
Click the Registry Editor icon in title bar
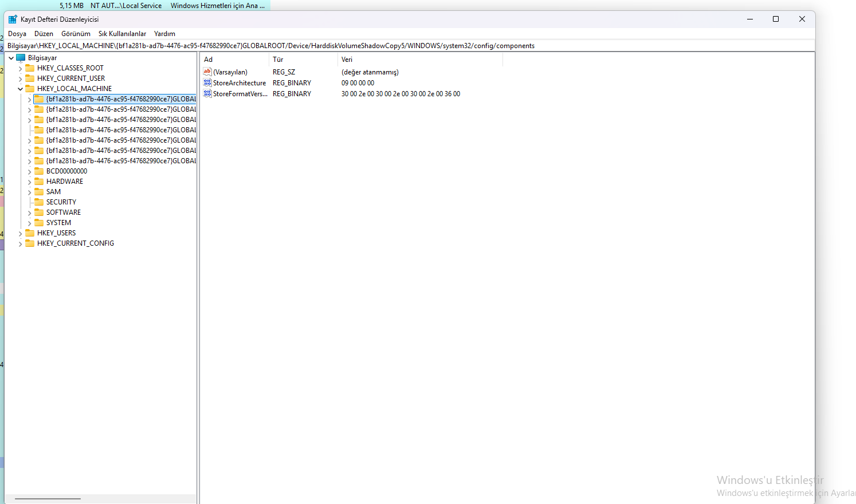click(x=13, y=19)
